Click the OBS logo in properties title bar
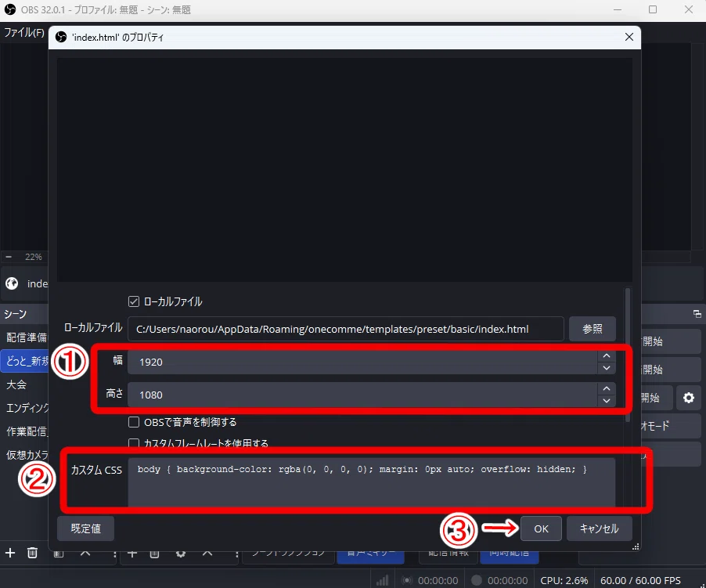706x588 pixels. pos(61,38)
